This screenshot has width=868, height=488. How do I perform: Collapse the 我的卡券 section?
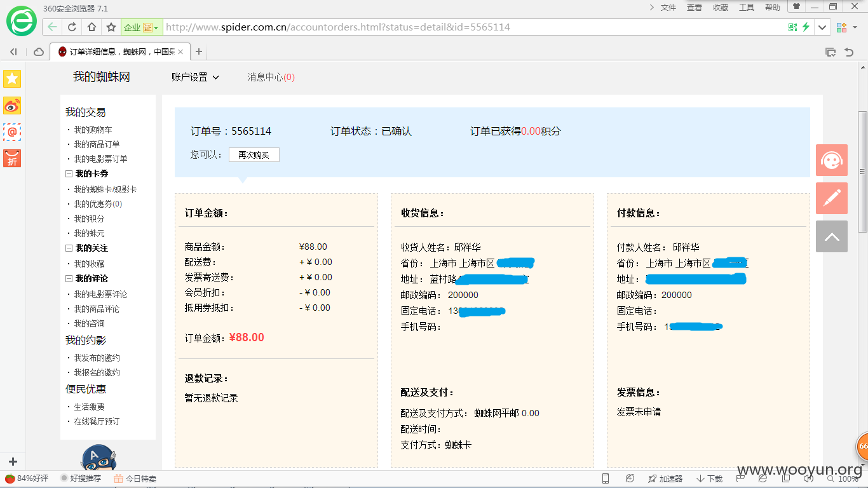[x=69, y=173]
